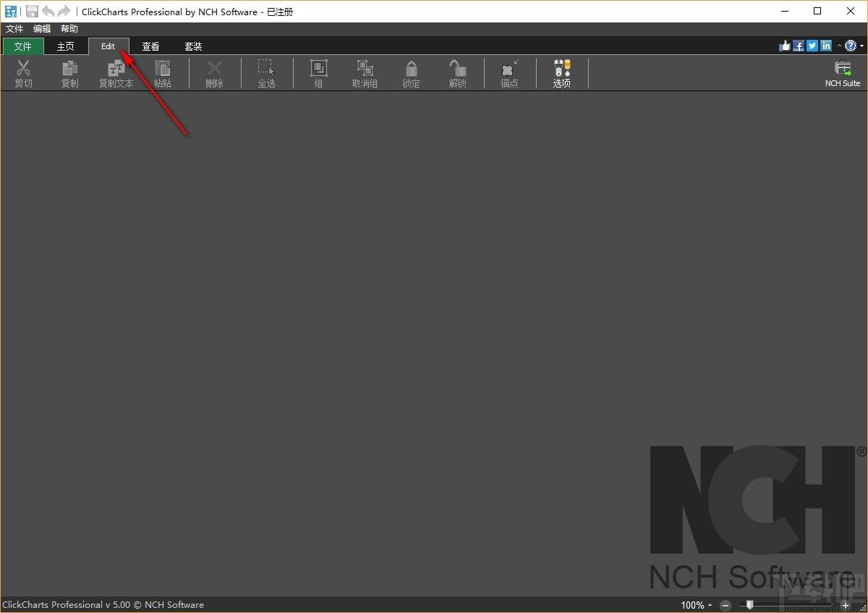Click the blue help question mark icon
The image size is (868, 613).
pos(851,46)
